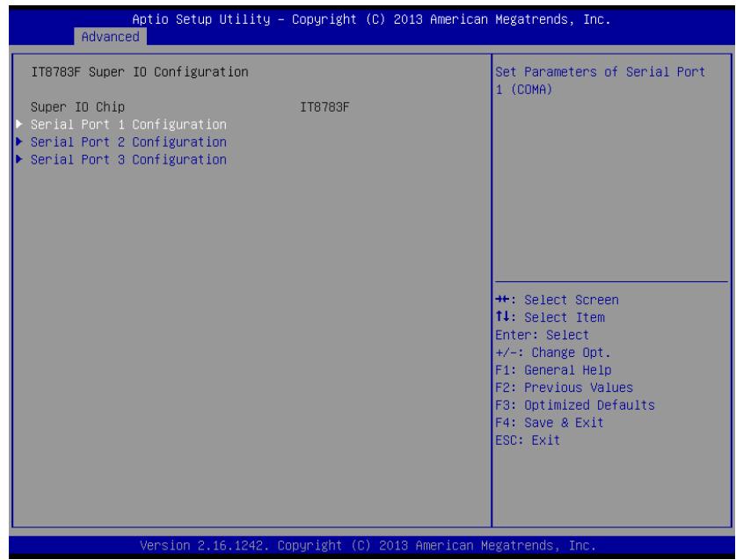Expand arrow beside Serial Port 1 Configuration
This screenshot has width=736, height=560.
(19, 124)
